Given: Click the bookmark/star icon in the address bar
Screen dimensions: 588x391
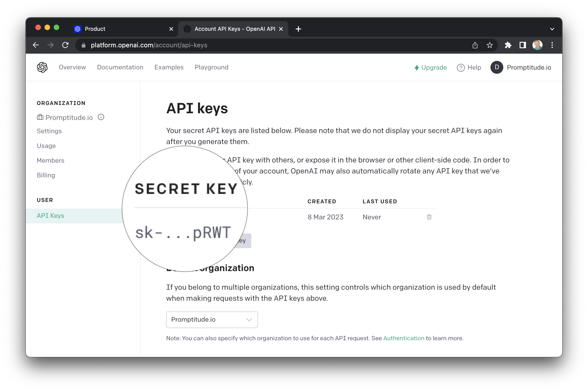Looking at the screenshot, I should pos(489,45).
